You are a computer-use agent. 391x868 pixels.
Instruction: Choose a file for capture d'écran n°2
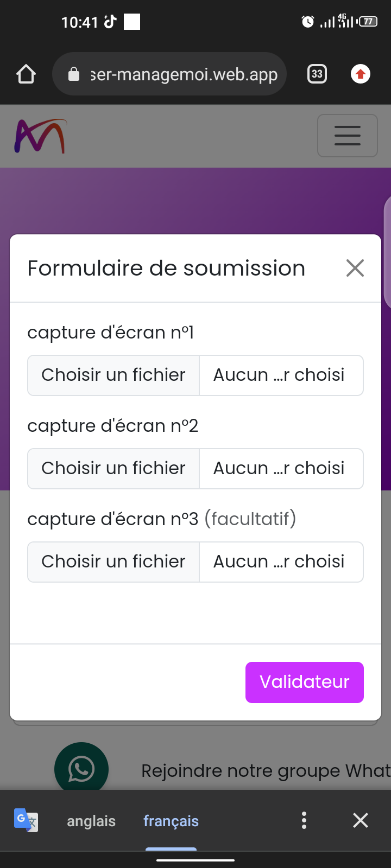tap(113, 469)
